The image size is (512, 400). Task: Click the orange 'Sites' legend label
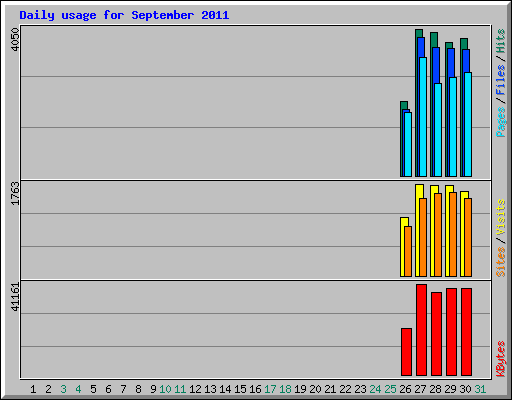(x=500, y=262)
